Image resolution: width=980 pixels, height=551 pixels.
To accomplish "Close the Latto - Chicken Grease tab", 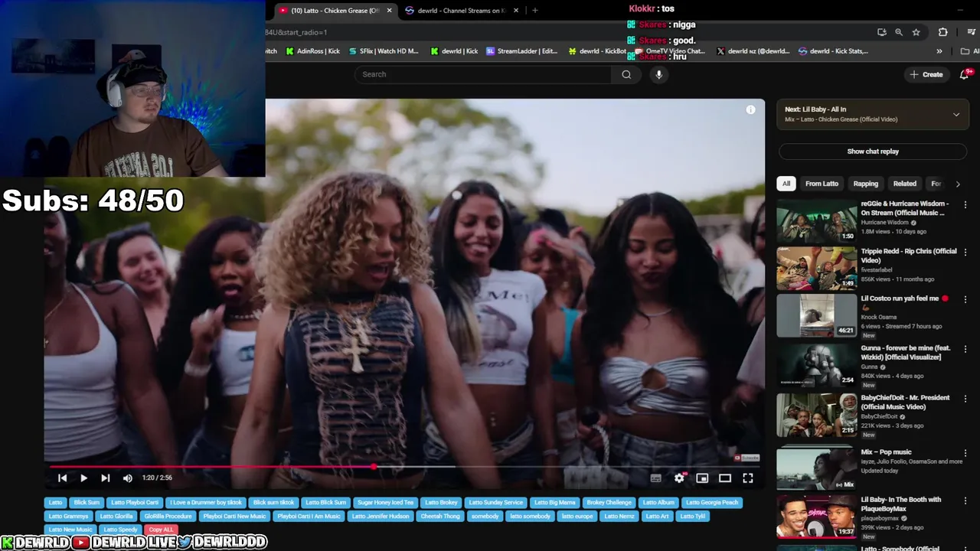I will pos(389,11).
